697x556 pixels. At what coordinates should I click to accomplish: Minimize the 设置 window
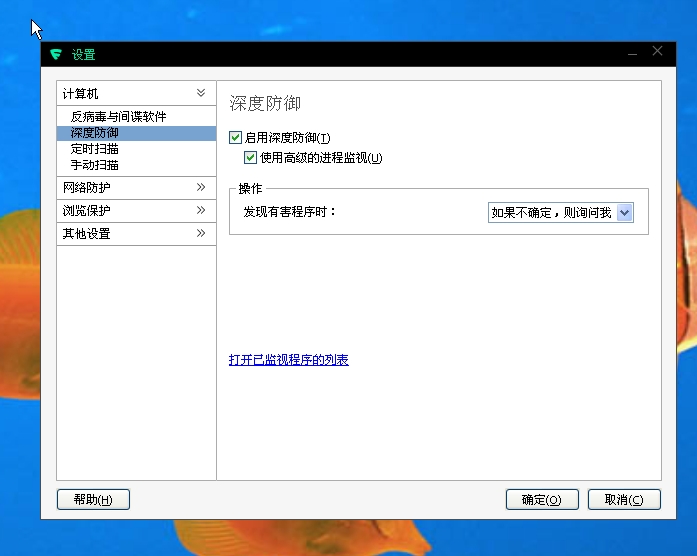point(632,52)
